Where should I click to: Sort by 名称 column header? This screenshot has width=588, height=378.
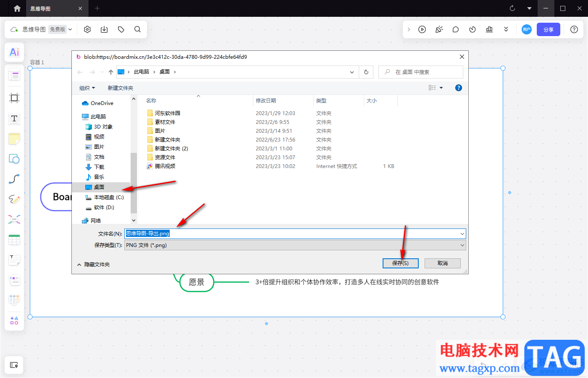click(x=151, y=101)
